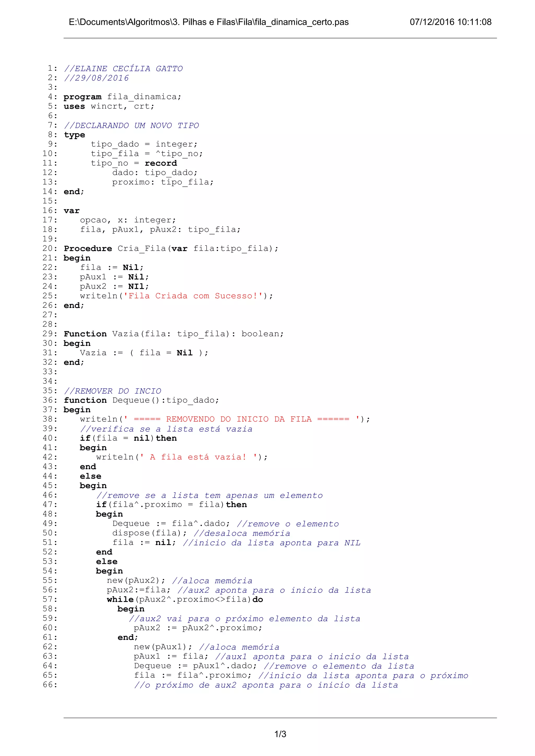Screen dimensions: 535x756
Task: Click the comment //REMOVER DO INCIO
Action: (x=112, y=391)
